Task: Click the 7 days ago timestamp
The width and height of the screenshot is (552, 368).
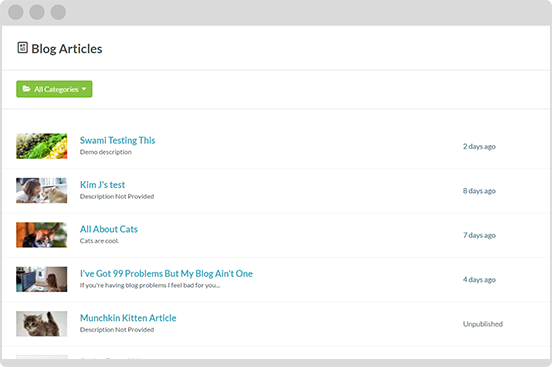Action: pos(479,235)
